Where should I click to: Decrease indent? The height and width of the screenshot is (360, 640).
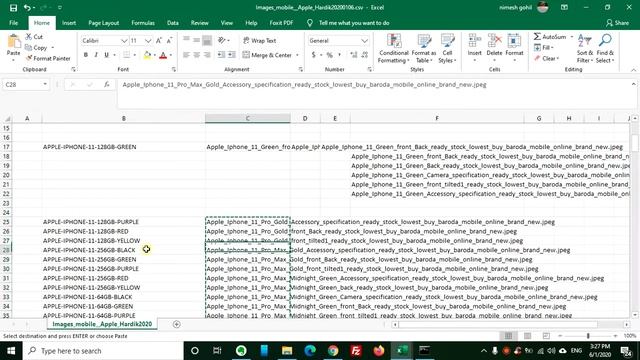[x=221, y=55]
